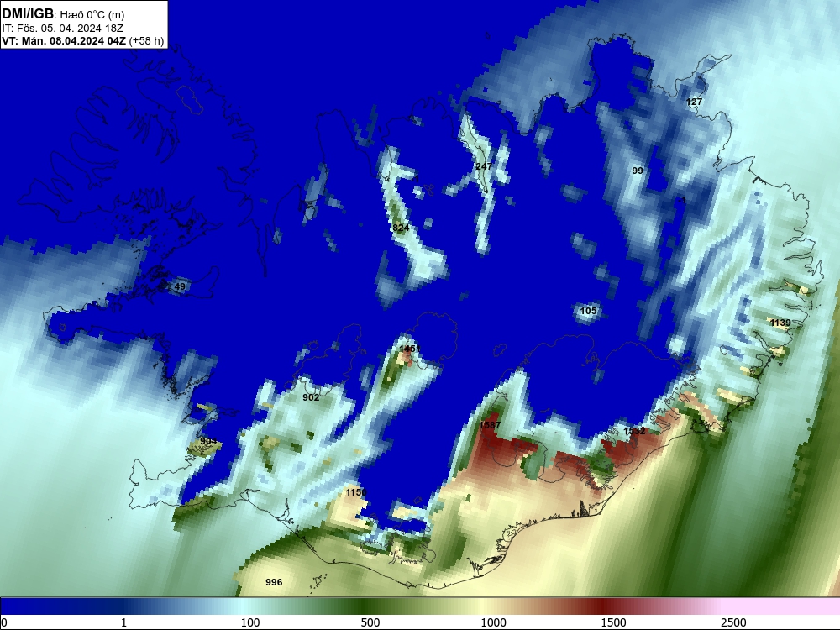This screenshot has height=630, width=840.
Task: Click the 1451 glacier elevation label
Action: tap(410, 349)
